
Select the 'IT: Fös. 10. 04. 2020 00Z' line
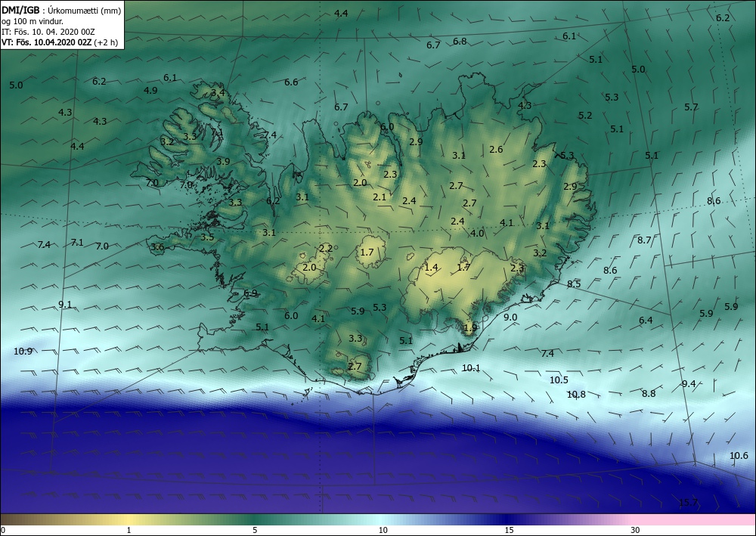pyautogui.click(x=48, y=32)
